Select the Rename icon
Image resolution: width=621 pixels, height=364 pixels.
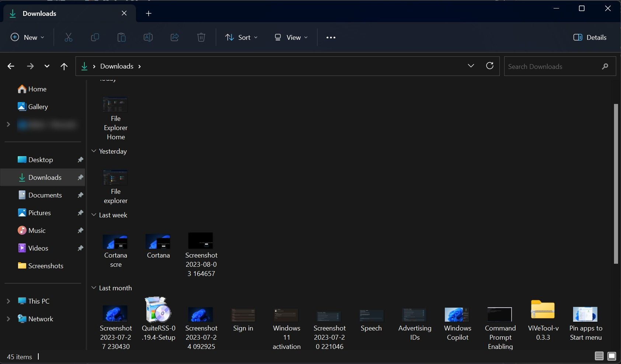(148, 37)
